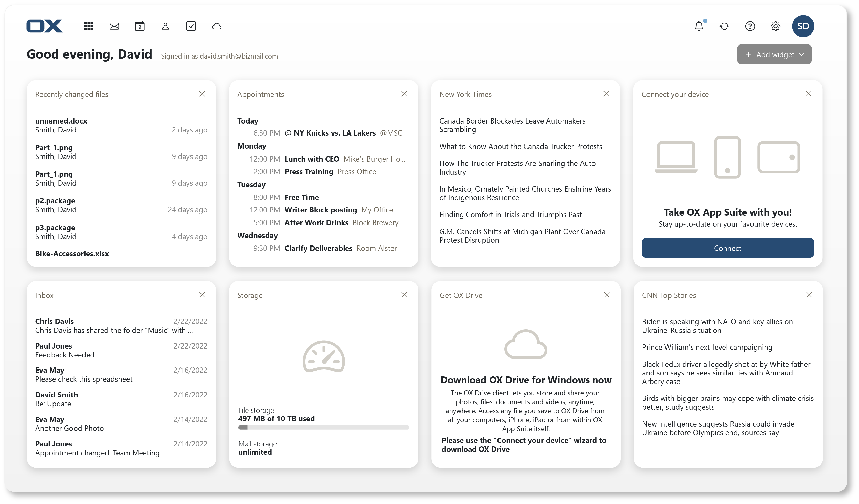
Task: Open the Calendar app icon
Action: coord(140,26)
